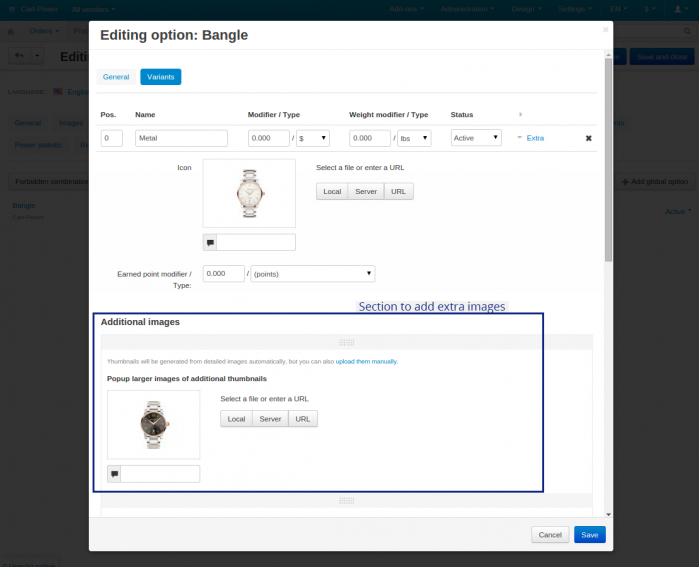
Task: Open the Settings menu
Action: click(575, 9)
